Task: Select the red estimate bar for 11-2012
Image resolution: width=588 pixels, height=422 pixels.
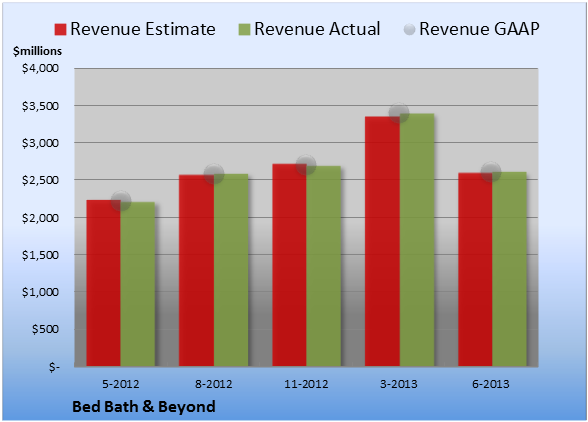Action: pyautogui.click(x=290, y=265)
